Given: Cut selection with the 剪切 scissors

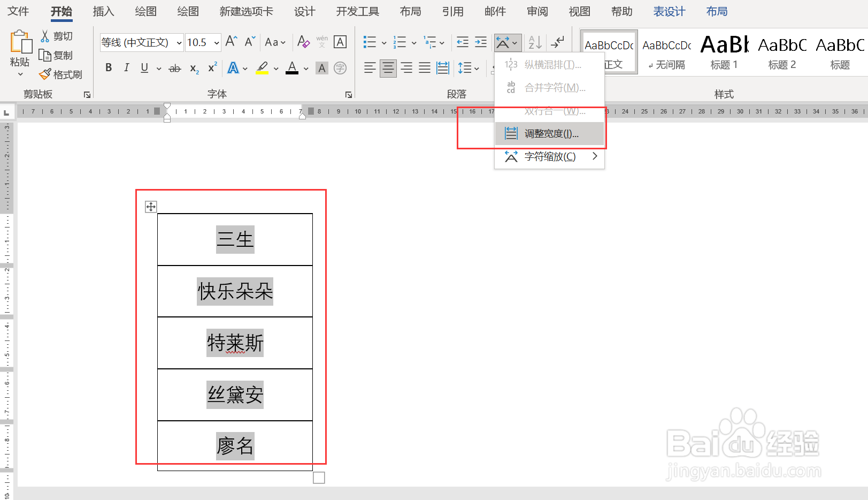Looking at the screenshot, I should pyautogui.click(x=57, y=36).
